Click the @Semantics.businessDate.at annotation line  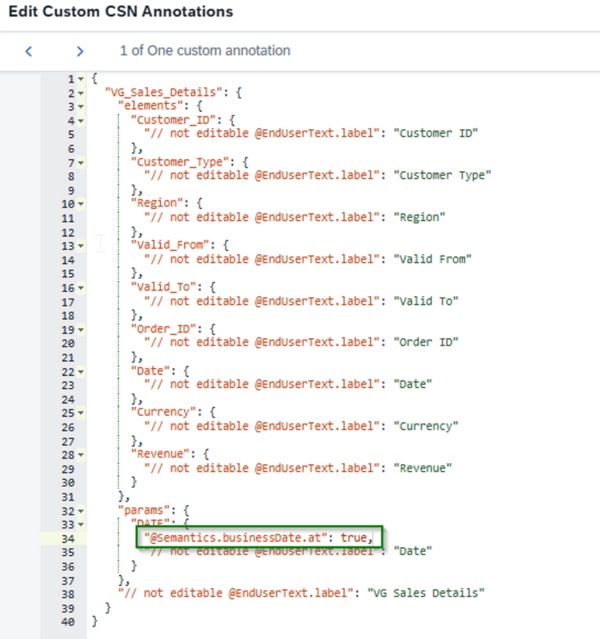tap(258, 537)
